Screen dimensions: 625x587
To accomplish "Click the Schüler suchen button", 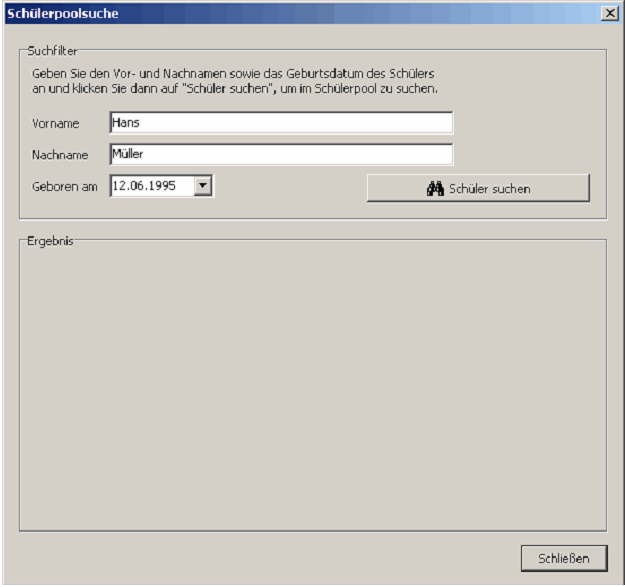I will (478, 188).
